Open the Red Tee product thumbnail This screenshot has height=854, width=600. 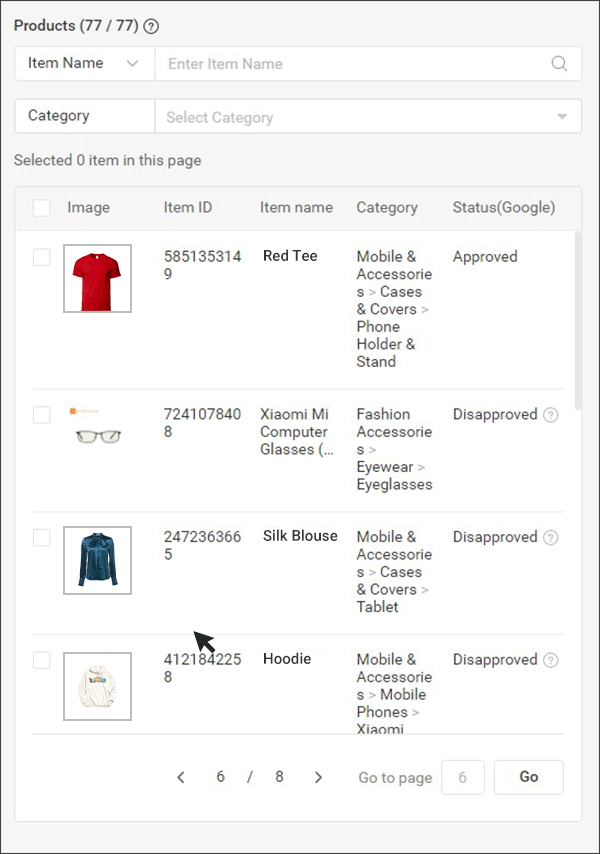pos(97,278)
